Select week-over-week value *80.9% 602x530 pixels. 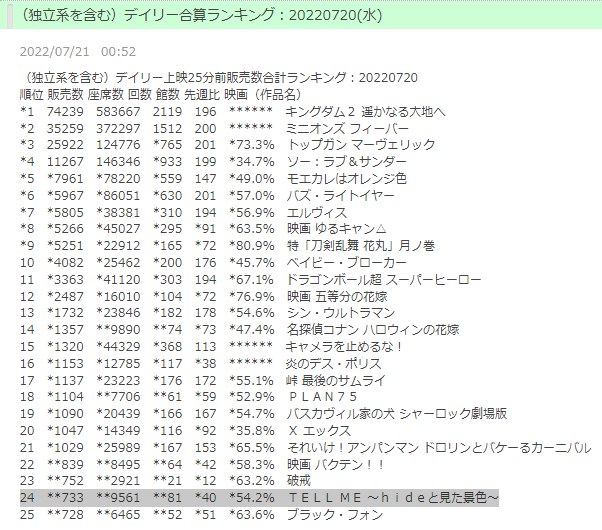tap(252, 245)
